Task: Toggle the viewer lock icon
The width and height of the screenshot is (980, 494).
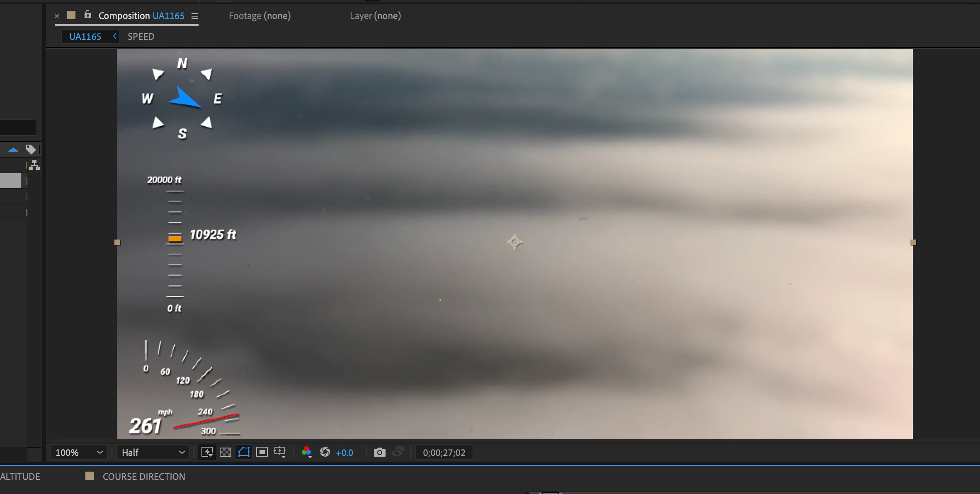Action: (87, 15)
